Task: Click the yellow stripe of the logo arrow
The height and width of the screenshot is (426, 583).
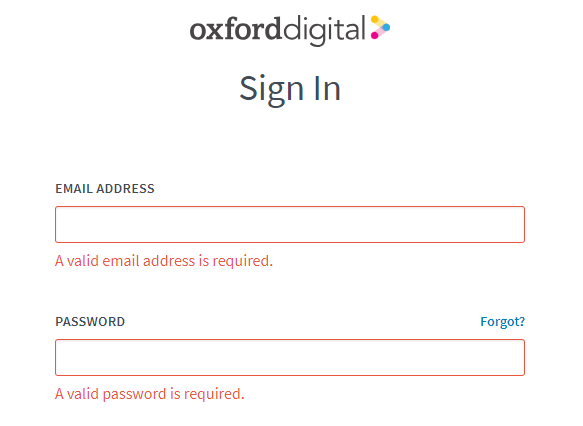Action: (x=380, y=23)
